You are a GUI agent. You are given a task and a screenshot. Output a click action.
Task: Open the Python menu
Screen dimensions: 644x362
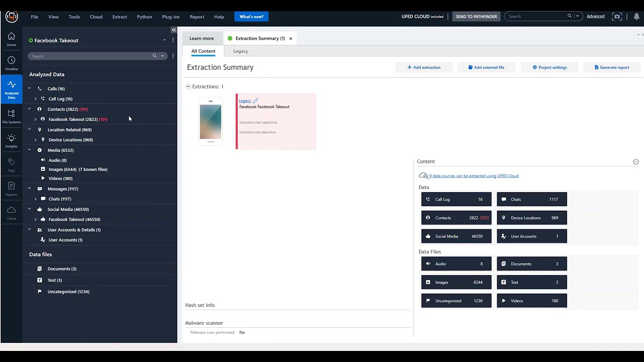point(144,17)
